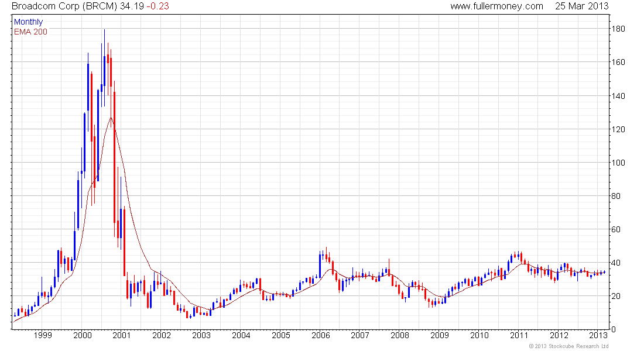Click the 120 label on price axis
Screen dimensions: 644x351
[x=618, y=129]
